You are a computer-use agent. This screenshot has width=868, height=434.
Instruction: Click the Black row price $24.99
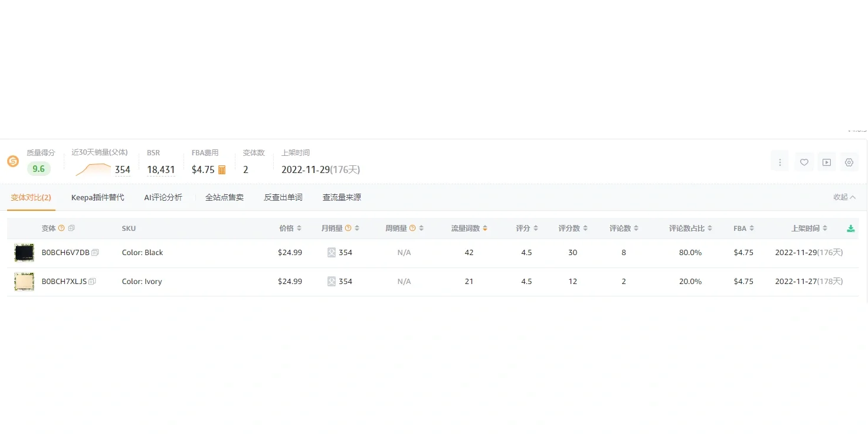pyautogui.click(x=290, y=253)
